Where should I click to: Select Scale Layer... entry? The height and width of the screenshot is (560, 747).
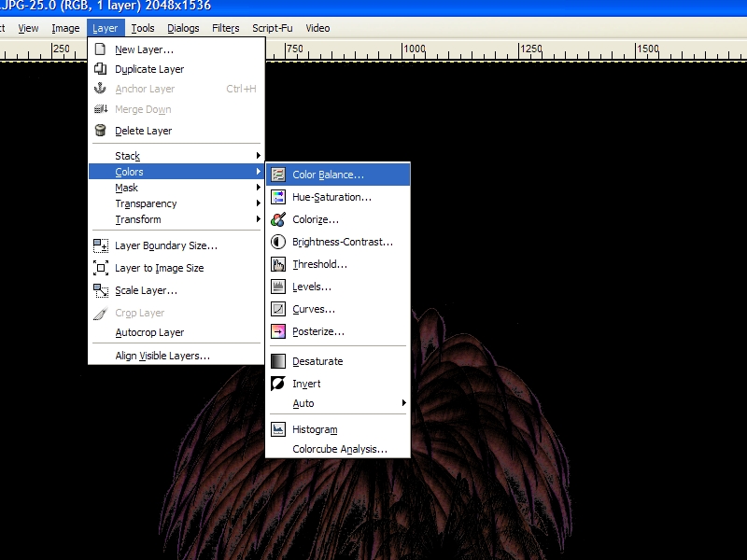coord(176,290)
